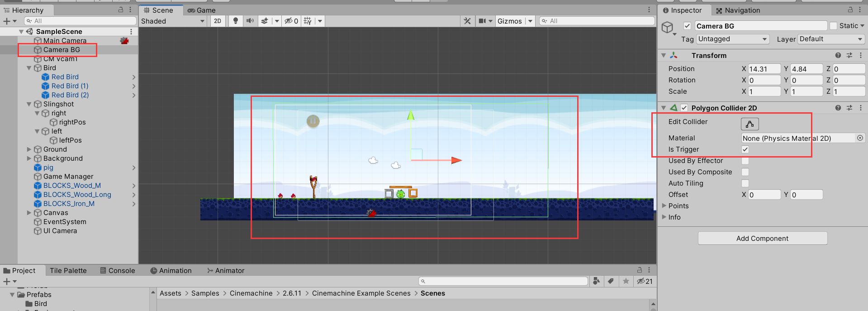Click the Gizmos button
The height and width of the screenshot is (311, 868).
pos(510,21)
